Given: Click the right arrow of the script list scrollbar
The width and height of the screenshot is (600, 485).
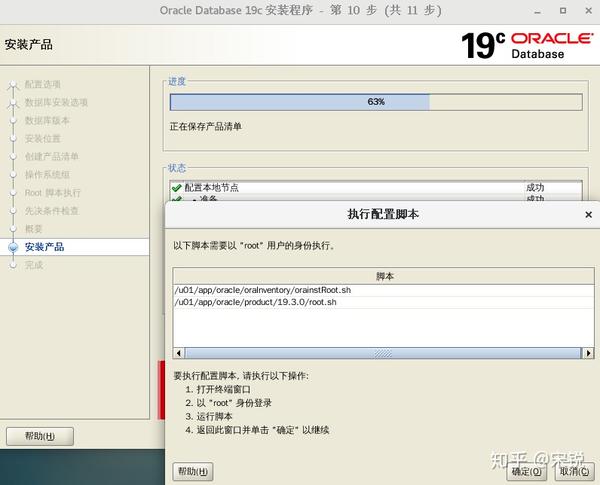Looking at the screenshot, I should [588, 353].
